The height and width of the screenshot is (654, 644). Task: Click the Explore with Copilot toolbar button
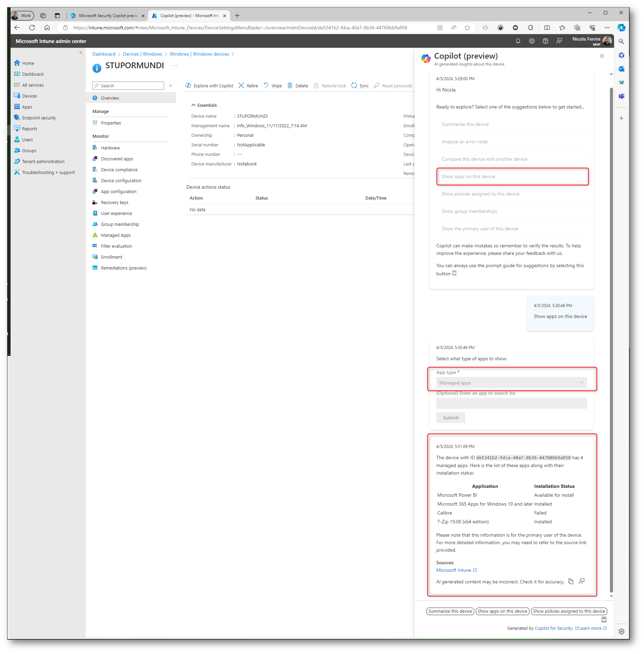(209, 86)
